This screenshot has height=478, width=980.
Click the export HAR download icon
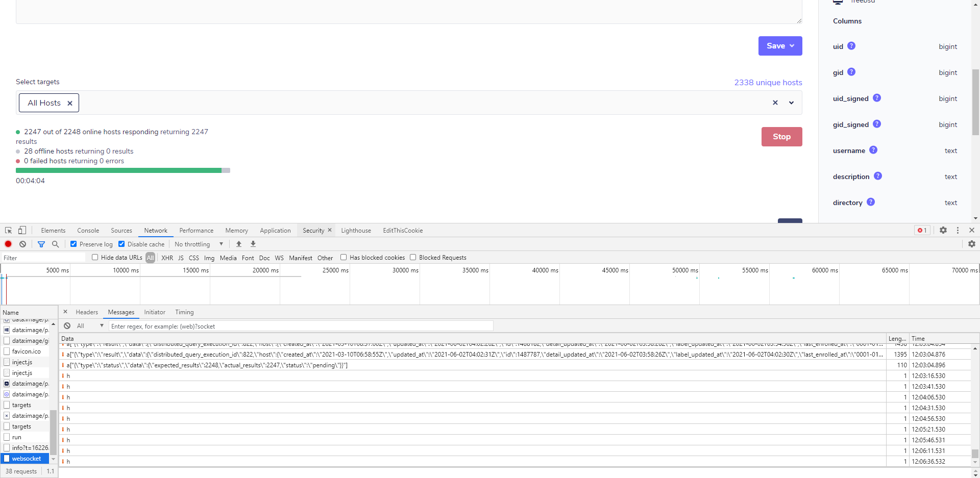pos(253,244)
